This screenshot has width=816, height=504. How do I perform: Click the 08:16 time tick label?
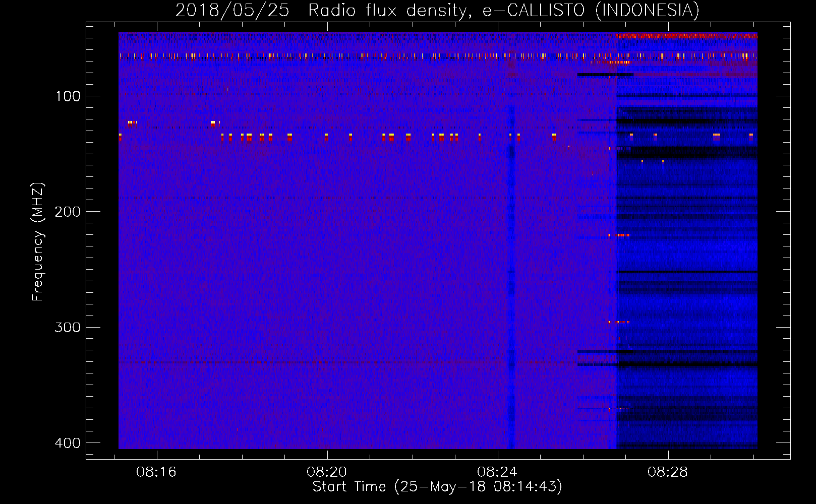pos(156,472)
